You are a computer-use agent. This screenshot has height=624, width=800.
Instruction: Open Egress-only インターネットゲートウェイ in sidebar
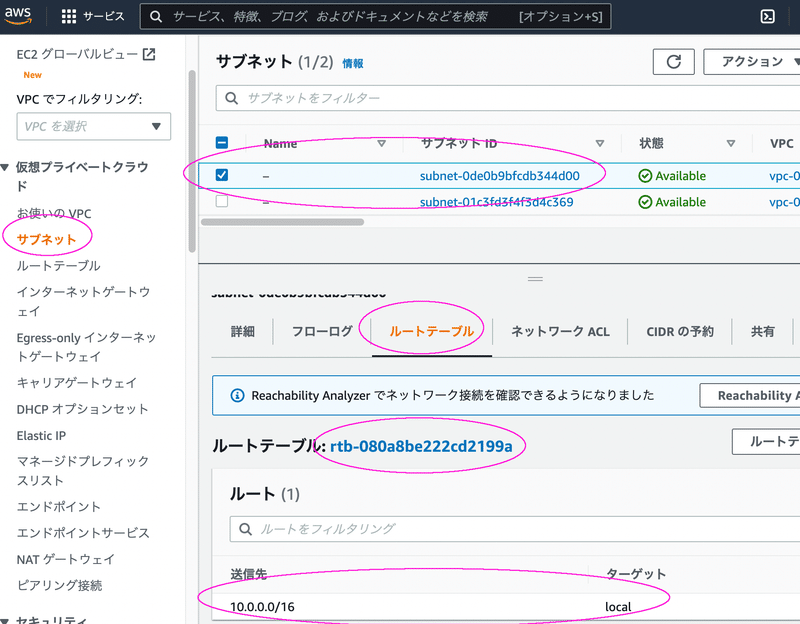86,347
